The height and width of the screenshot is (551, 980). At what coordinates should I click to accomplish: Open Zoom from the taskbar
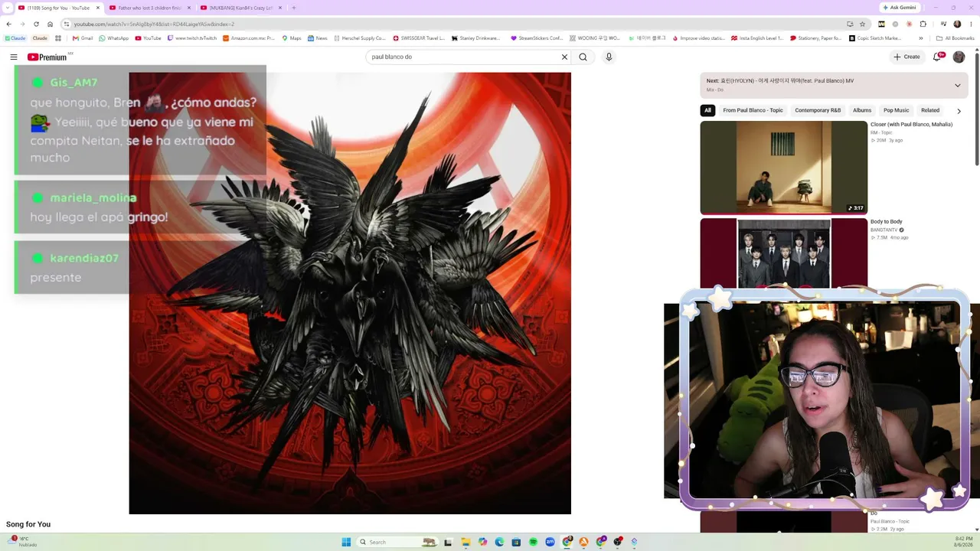[x=550, y=542]
